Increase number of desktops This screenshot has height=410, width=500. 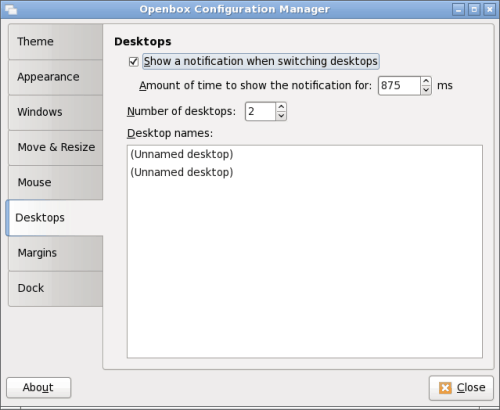pyautogui.click(x=281, y=107)
